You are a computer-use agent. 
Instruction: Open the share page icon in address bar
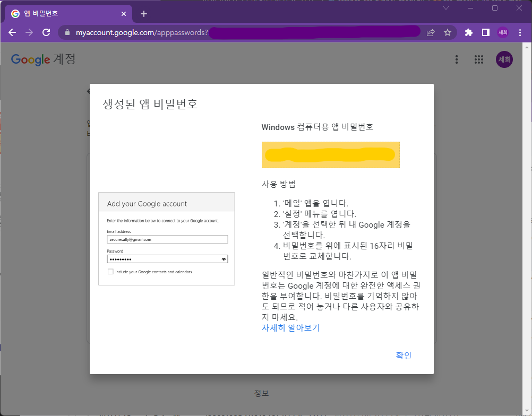[431, 32]
